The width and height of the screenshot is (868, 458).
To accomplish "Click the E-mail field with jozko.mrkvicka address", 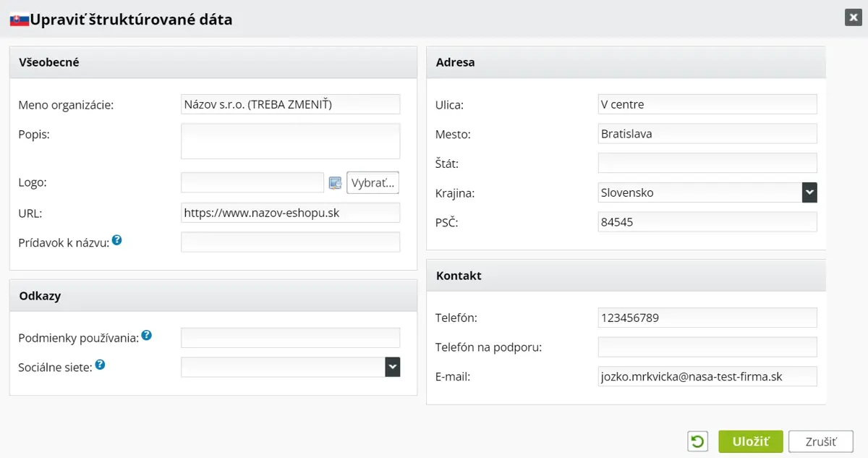I will 707,377.
